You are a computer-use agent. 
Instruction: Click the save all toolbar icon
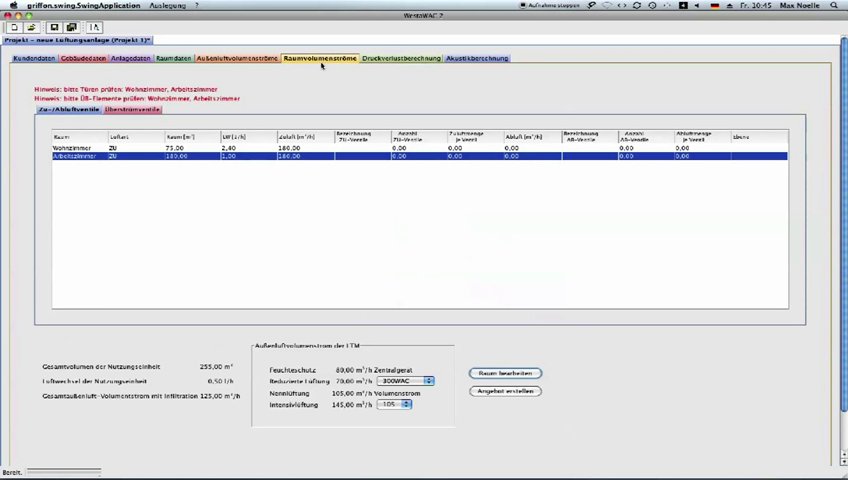pos(71,27)
